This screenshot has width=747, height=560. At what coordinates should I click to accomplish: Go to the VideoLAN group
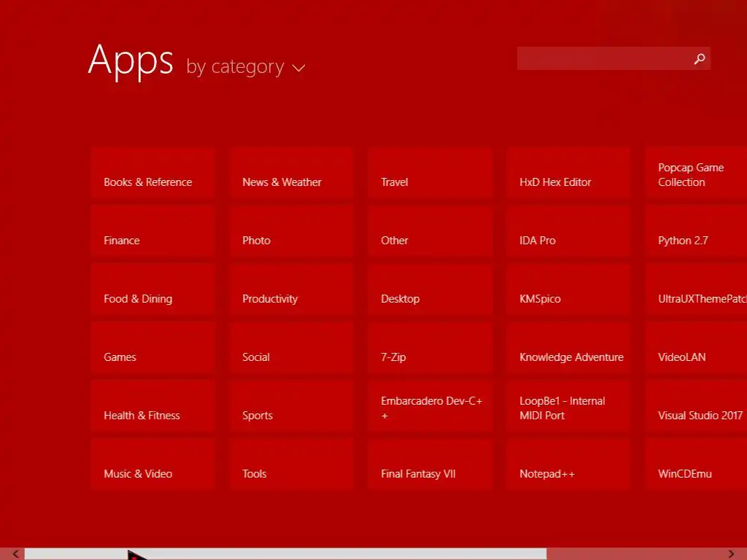(696, 348)
